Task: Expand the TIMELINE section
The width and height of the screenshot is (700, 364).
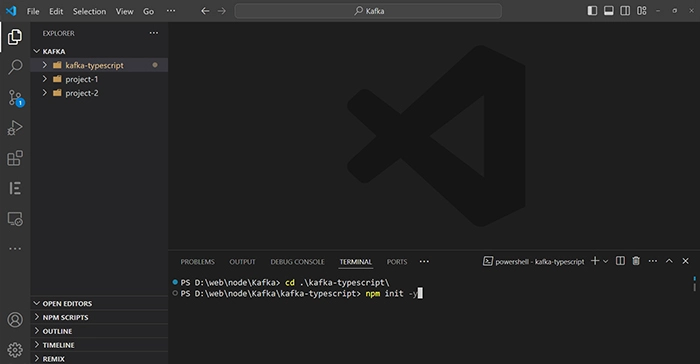Action: (99, 345)
